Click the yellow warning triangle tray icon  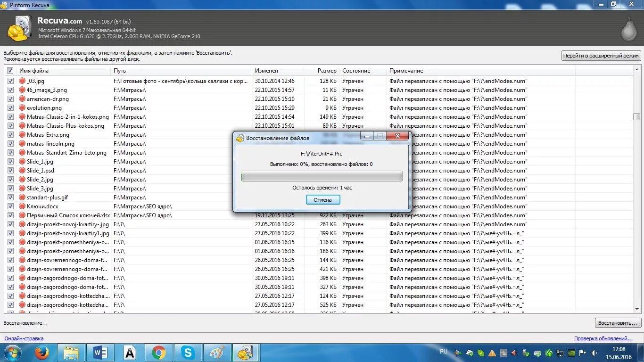tap(492, 353)
